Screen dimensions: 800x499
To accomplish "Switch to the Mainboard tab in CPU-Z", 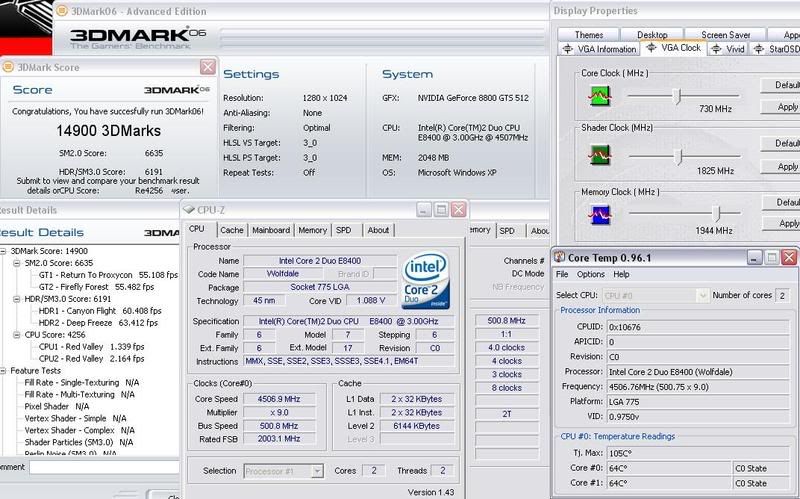I will click(270, 230).
